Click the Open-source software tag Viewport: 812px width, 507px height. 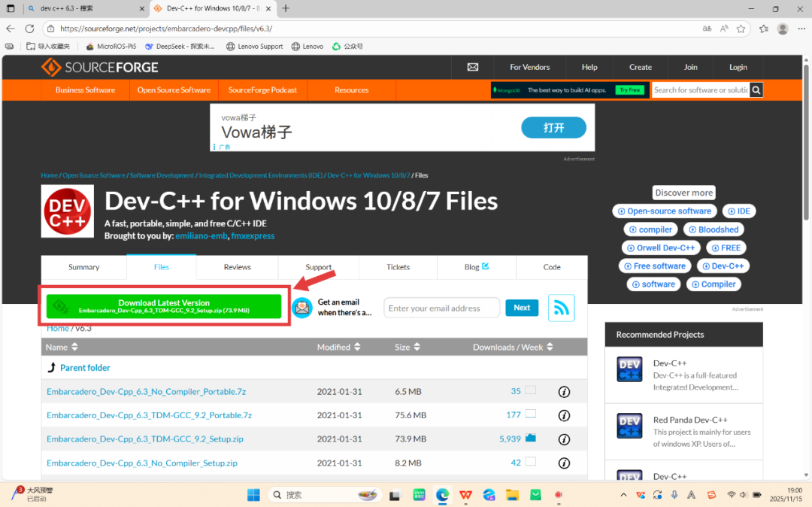coord(665,211)
